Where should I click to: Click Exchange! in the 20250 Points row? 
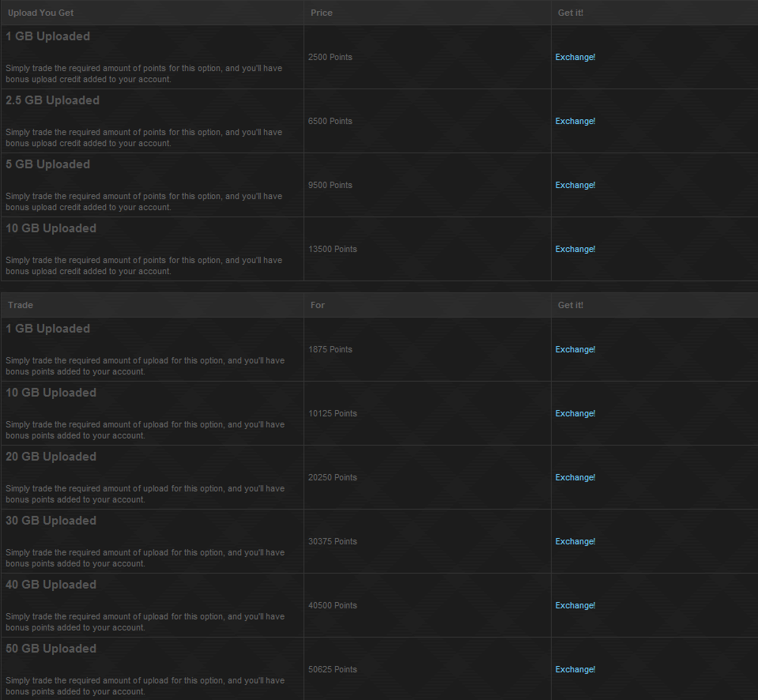coord(575,477)
